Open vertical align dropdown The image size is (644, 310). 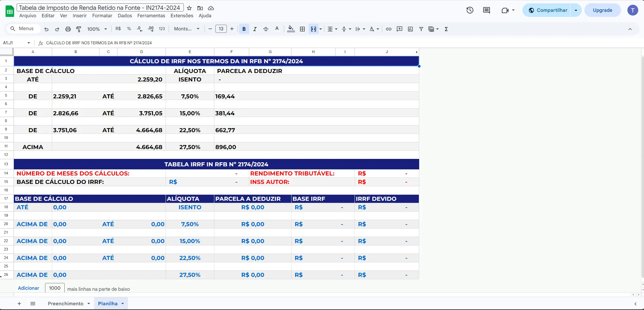click(x=346, y=29)
